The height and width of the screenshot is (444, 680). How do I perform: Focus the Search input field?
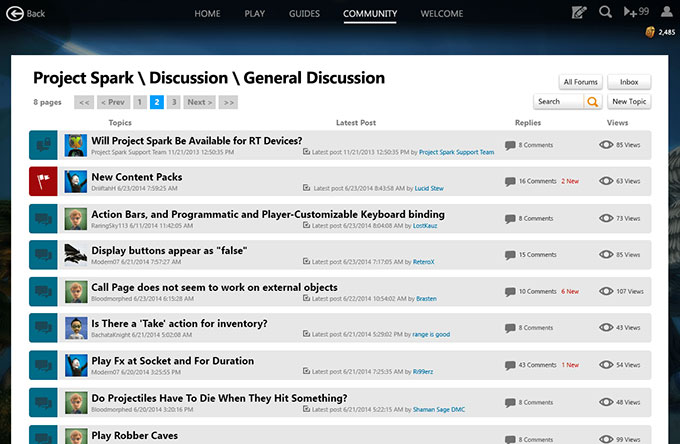tap(559, 102)
